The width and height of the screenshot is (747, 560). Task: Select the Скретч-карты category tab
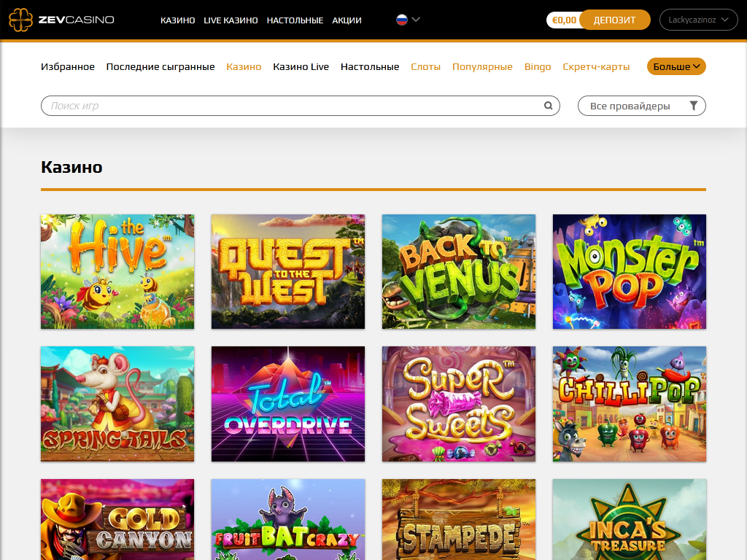[596, 66]
